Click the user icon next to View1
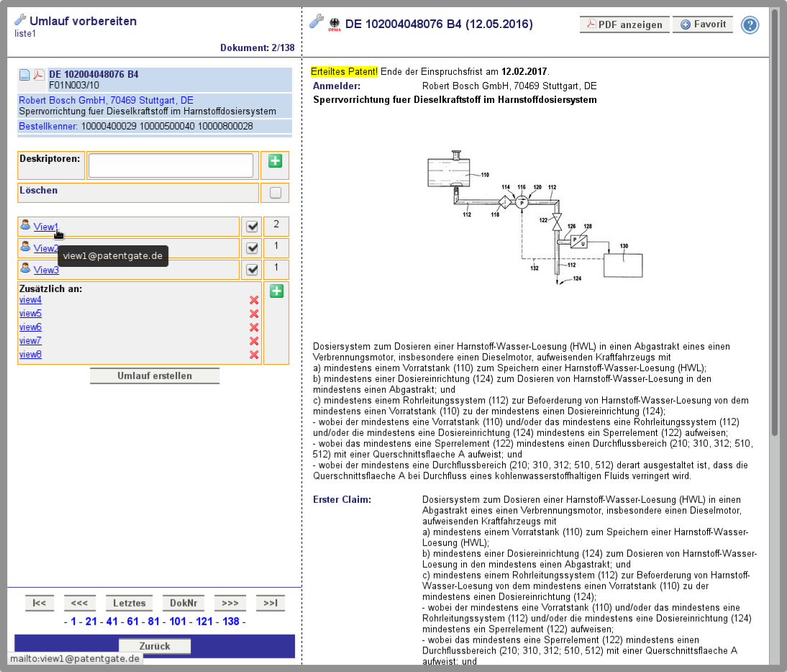 25,225
